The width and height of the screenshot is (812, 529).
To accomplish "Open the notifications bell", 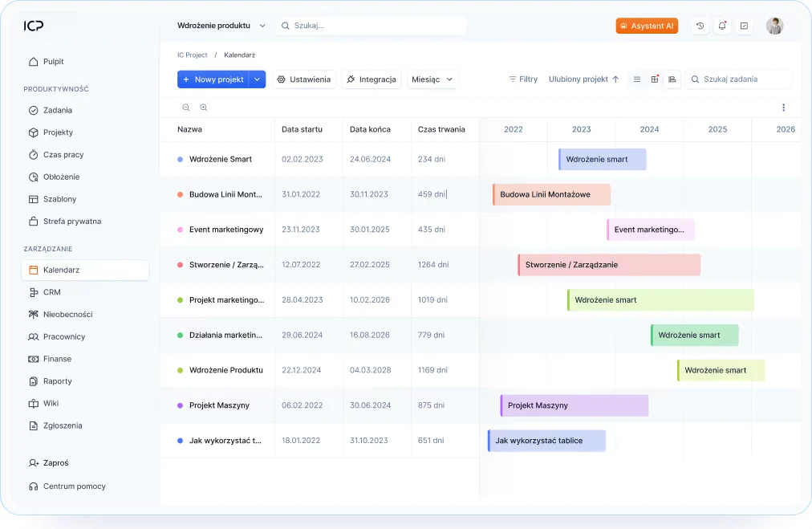I will [722, 26].
